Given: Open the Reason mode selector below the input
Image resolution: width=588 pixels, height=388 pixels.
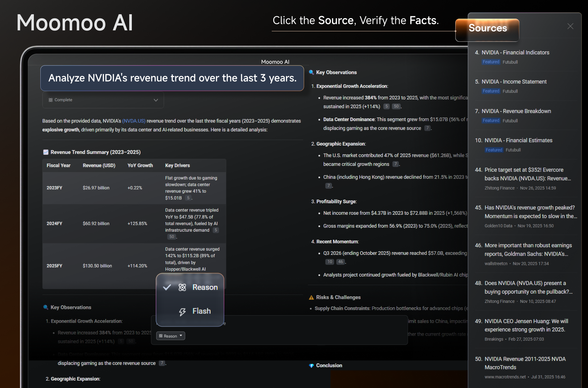Looking at the screenshot, I should point(170,336).
